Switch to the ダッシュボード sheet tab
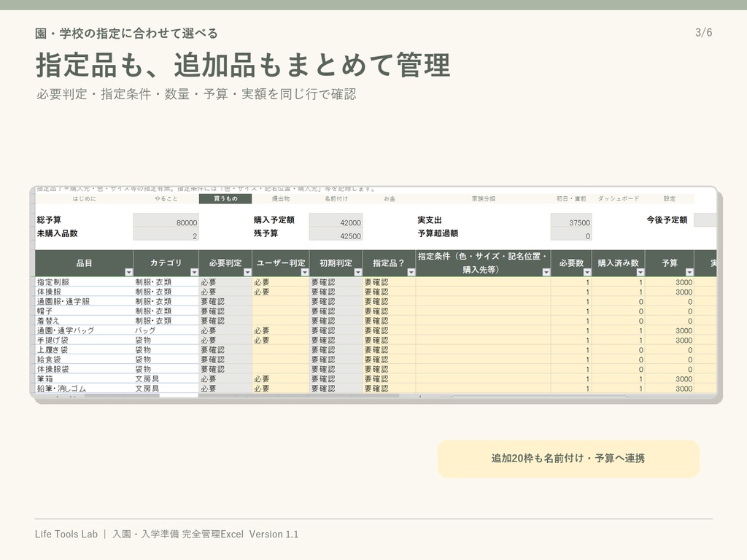This screenshot has height=560, width=747. [x=619, y=198]
